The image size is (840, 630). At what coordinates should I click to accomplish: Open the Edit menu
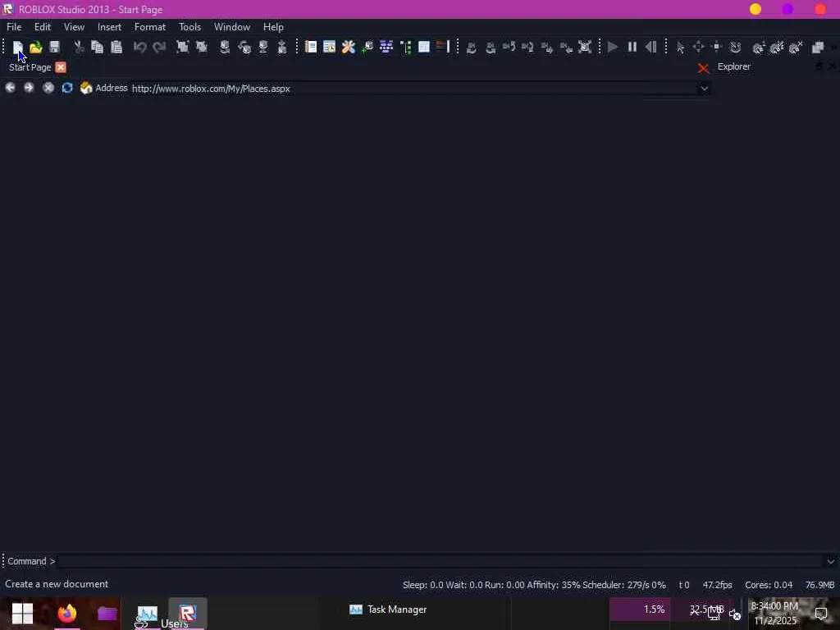click(x=43, y=27)
